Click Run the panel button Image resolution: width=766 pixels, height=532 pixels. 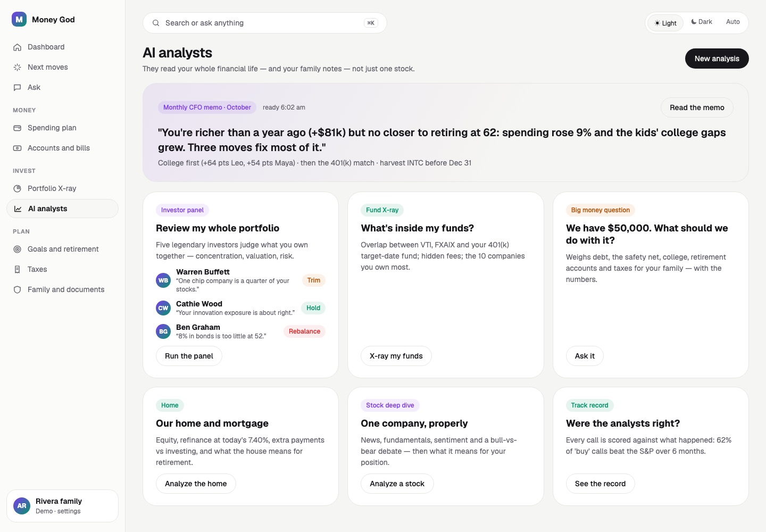pyautogui.click(x=189, y=356)
